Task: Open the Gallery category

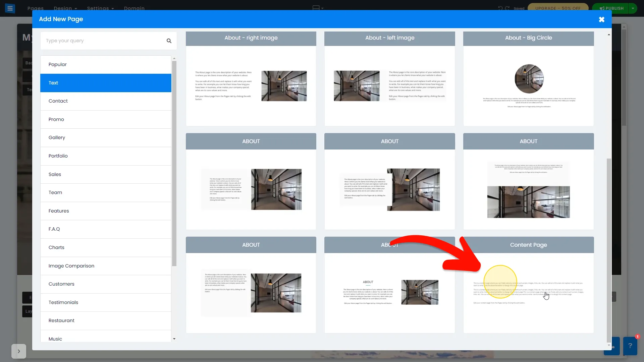Action: pos(106,137)
